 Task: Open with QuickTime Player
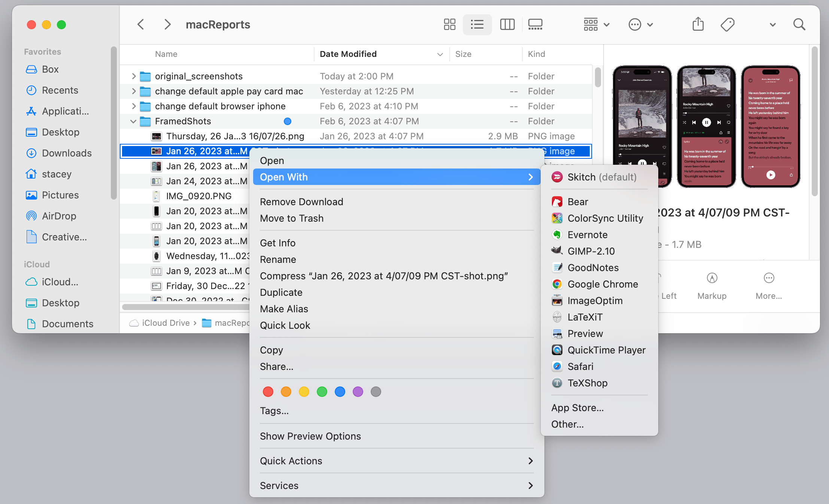pyautogui.click(x=599, y=350)
